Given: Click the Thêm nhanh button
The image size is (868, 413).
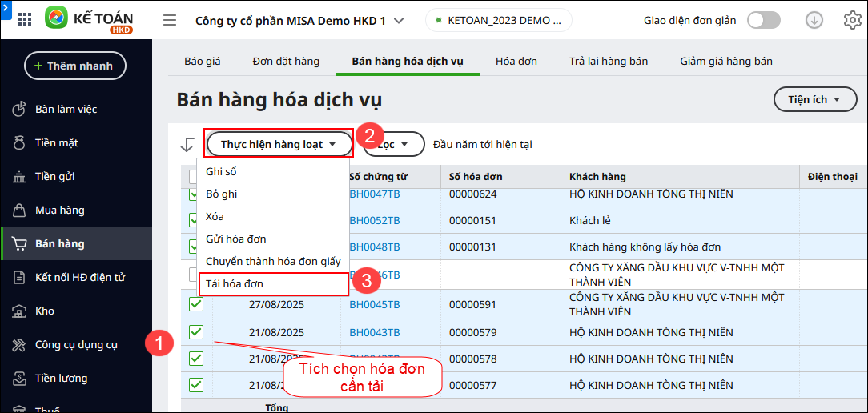Looking at the screenshot, I should 75,66.
